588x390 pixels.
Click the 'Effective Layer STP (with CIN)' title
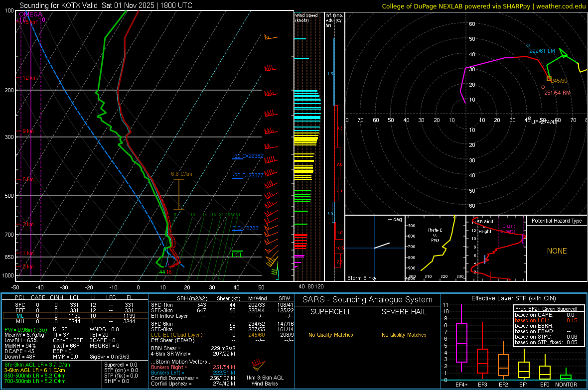pos(513,298)
